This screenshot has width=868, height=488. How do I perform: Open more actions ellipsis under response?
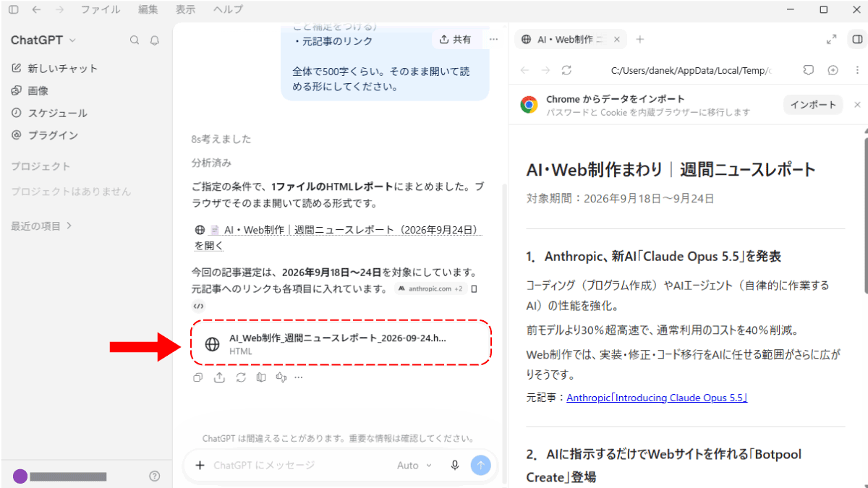pos(298,377)
